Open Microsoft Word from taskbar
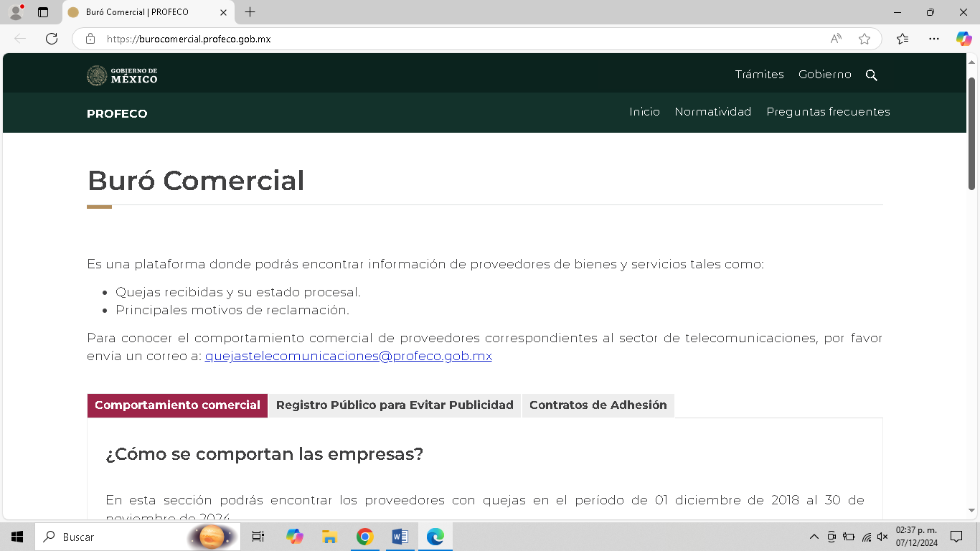Viewport: 980px width, 551px height. [x=400, y=537]
